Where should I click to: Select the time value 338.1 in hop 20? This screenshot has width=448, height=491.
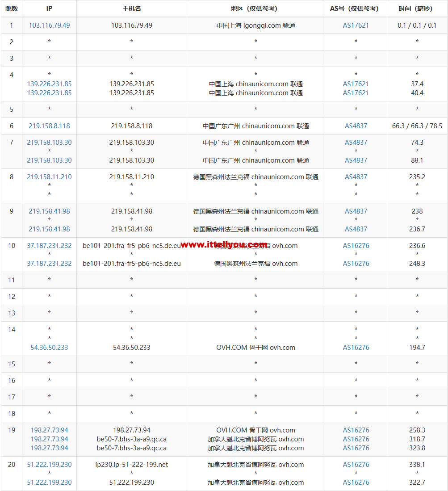pyautogui.click(x=417, y=464)
